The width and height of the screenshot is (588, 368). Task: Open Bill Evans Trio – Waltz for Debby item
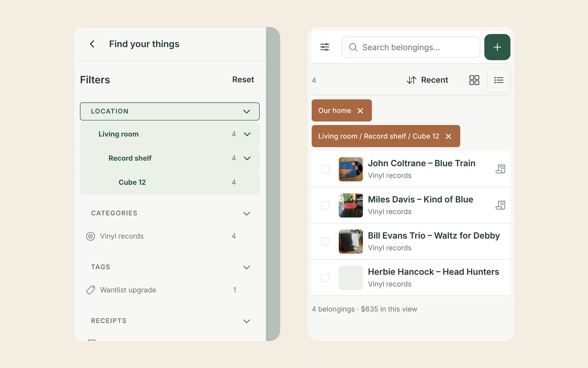pos(434,236)
